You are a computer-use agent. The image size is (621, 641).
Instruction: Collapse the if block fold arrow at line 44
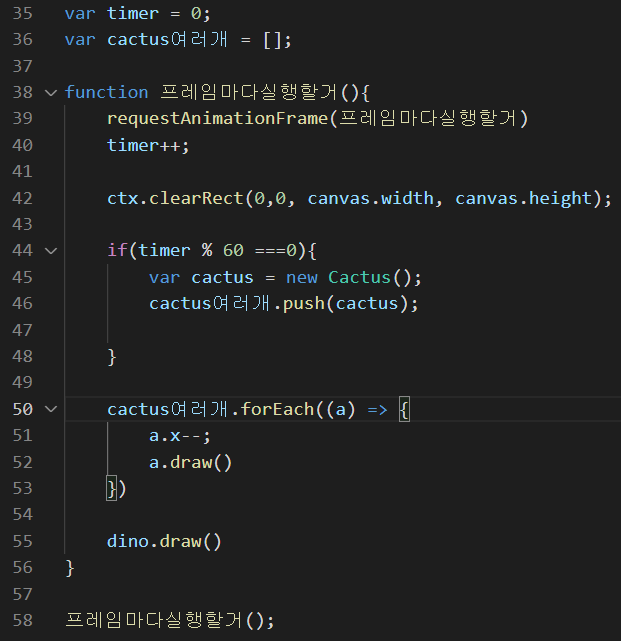click(x=51, y=251)
